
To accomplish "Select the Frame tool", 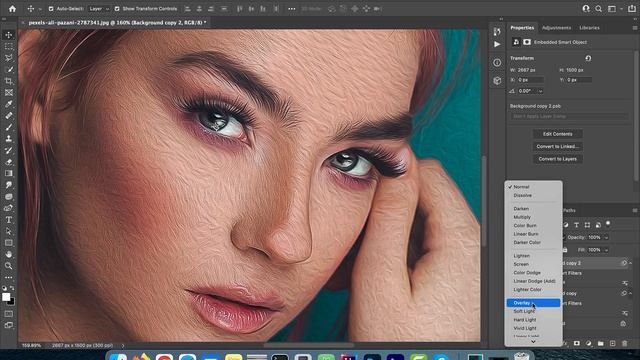I will click(x=9, y=93).
